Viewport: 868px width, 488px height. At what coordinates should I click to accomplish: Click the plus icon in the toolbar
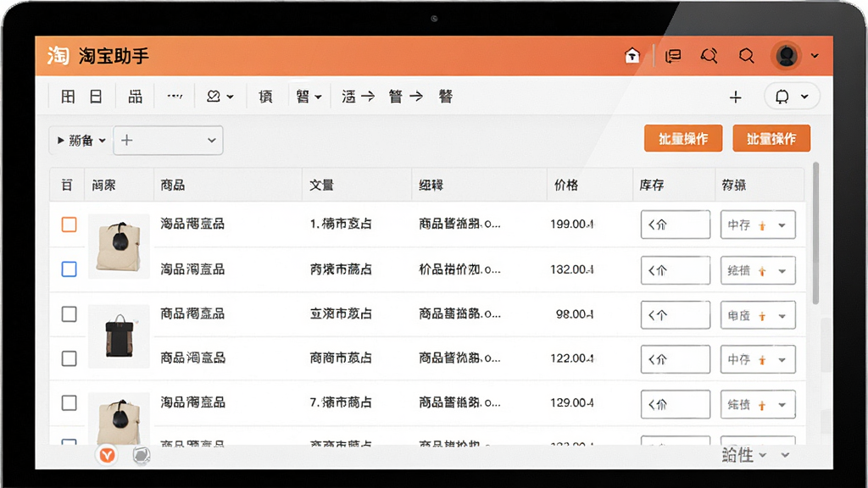(x=735, y=97)
